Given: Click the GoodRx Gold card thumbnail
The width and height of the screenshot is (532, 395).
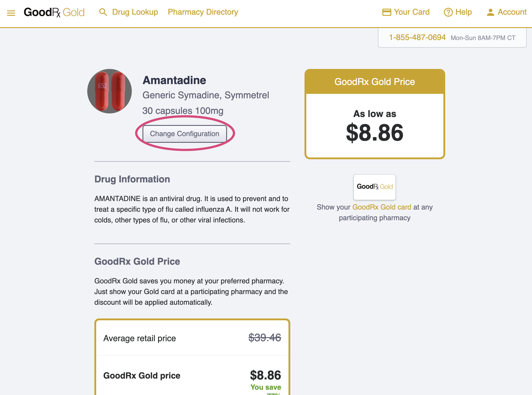Looking at the screenshot, I should (x=375, y=187).
